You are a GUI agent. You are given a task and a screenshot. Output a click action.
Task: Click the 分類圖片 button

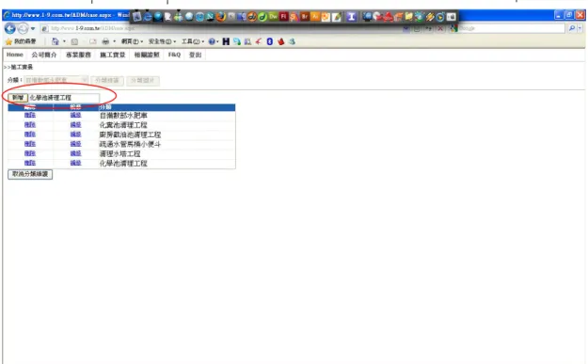coord(143,80)
